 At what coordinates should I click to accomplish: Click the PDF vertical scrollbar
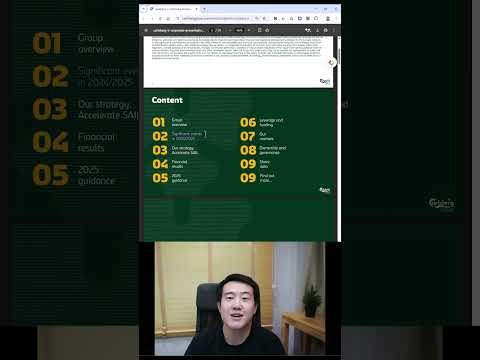(x=339, y=138)
